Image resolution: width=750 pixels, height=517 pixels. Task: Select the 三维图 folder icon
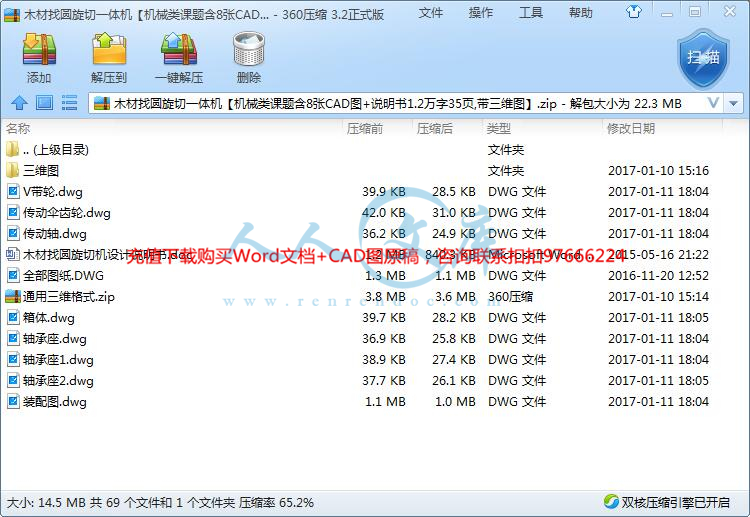point(13,171)
